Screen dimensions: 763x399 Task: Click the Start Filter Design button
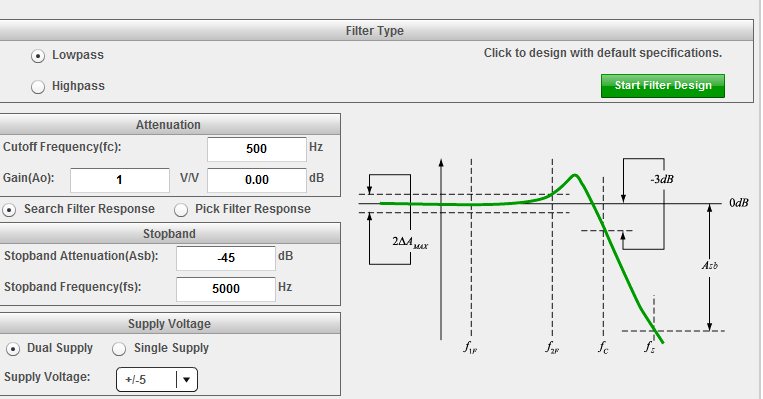663,86
